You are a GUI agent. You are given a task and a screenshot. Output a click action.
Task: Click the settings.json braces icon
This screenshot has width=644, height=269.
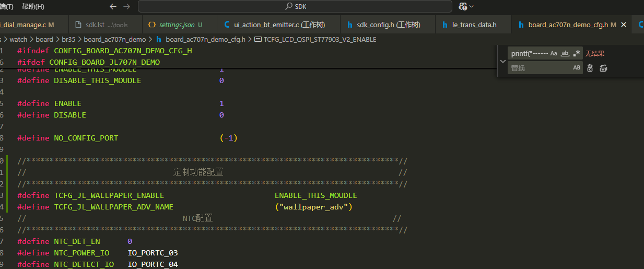(152, 25)
